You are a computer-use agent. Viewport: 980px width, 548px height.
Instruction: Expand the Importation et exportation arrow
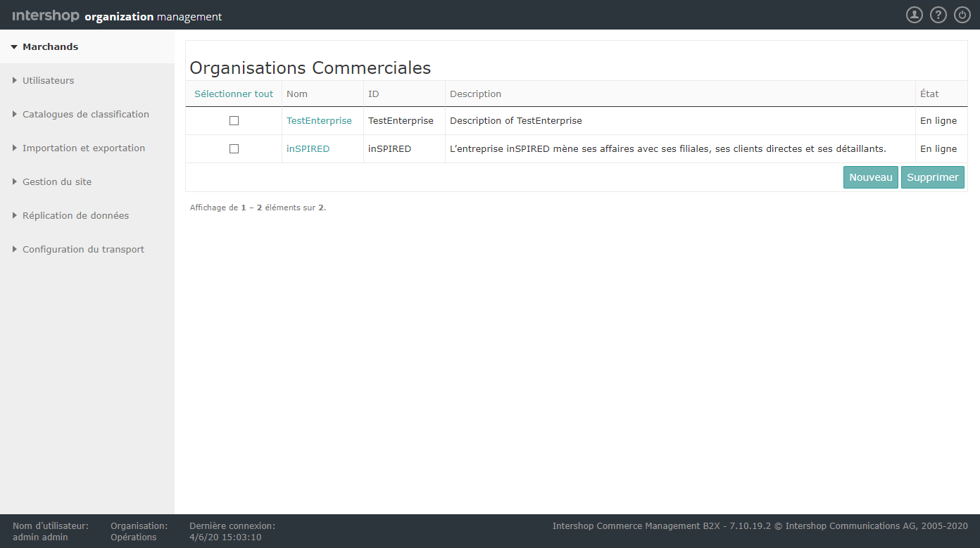pos(15,148)
